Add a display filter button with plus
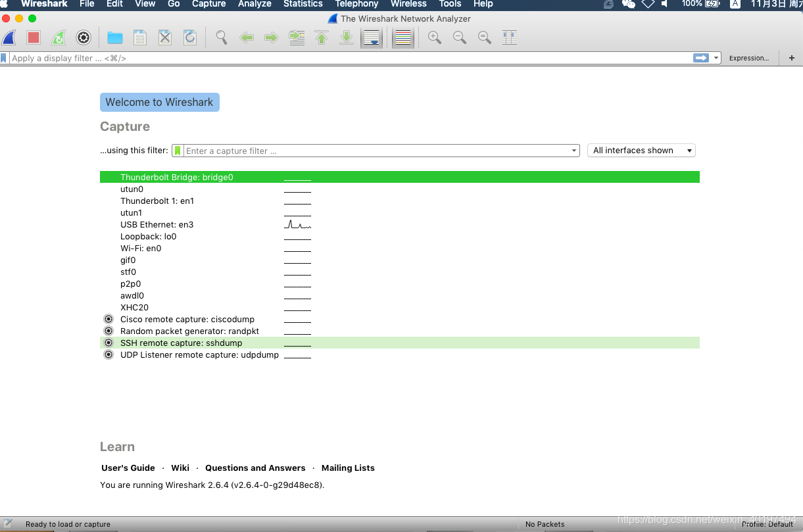 click(x=792, y=58)
